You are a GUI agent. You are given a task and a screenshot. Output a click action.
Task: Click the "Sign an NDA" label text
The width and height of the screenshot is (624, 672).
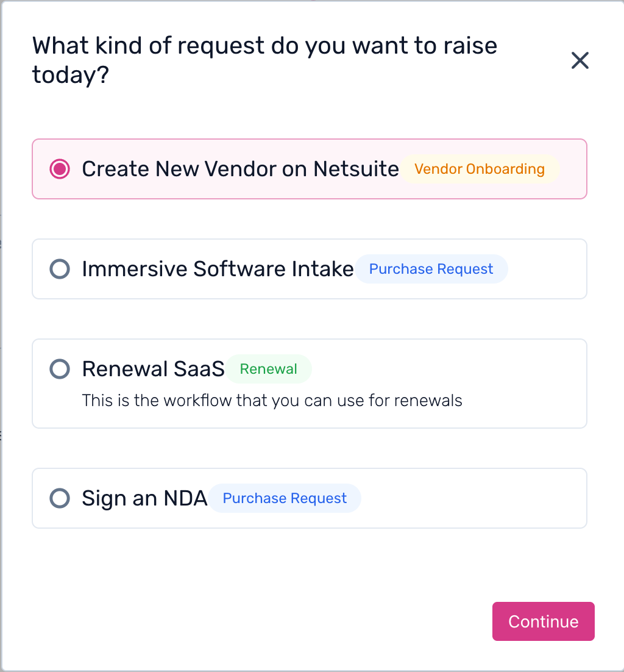pyautogui.click(x=144, y=498)
